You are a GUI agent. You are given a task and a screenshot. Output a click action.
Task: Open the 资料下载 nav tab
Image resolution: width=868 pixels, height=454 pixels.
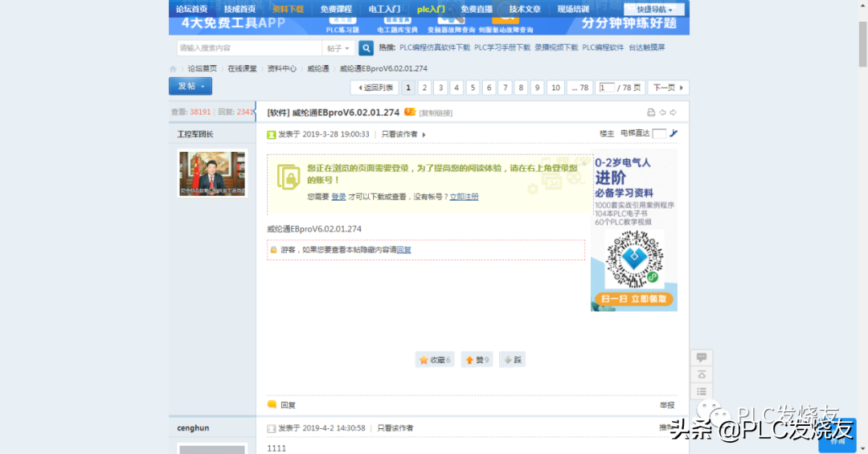(x=288, y=9)
